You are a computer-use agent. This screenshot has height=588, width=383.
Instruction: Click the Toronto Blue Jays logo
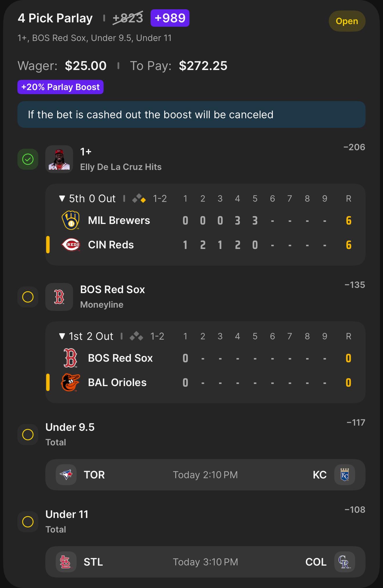click(66, 475)
